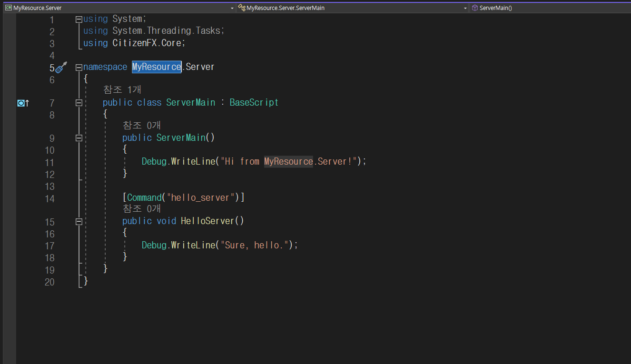Click the C# project icon in navigation bar
Screen dimensions: 631x364
coord(8,8)
